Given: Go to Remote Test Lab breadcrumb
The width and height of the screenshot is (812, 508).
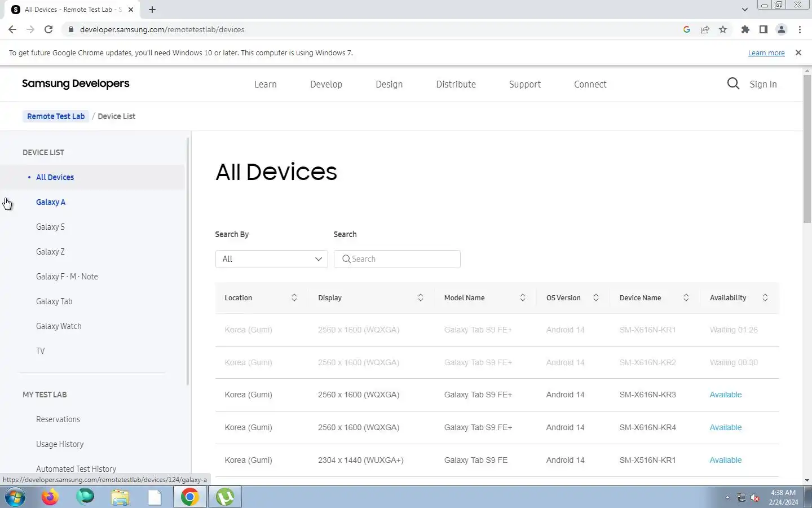Looking at the screenshot, I should tap(56, 116).
